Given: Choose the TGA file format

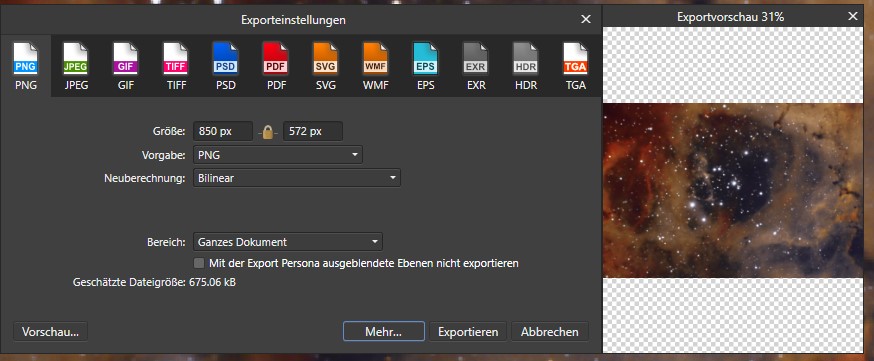Looking at the screenshot, I should pos(575,67).
